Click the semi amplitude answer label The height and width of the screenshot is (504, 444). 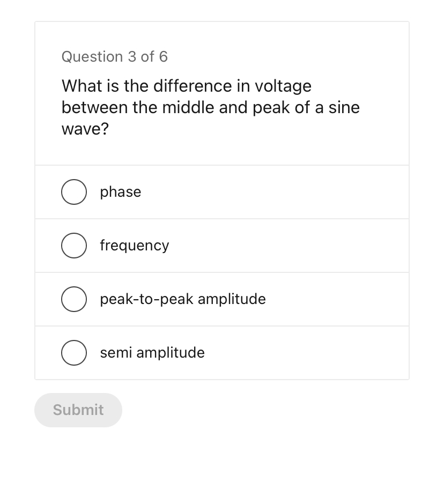click(152, 353)
